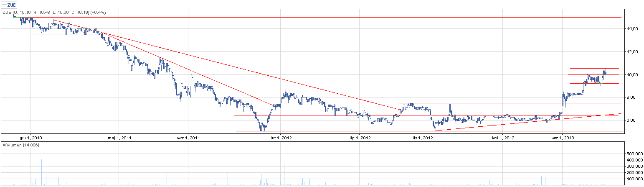644x187 pixels.
Task: Click the 14,00 price axis label
Action: click(632, 29)
